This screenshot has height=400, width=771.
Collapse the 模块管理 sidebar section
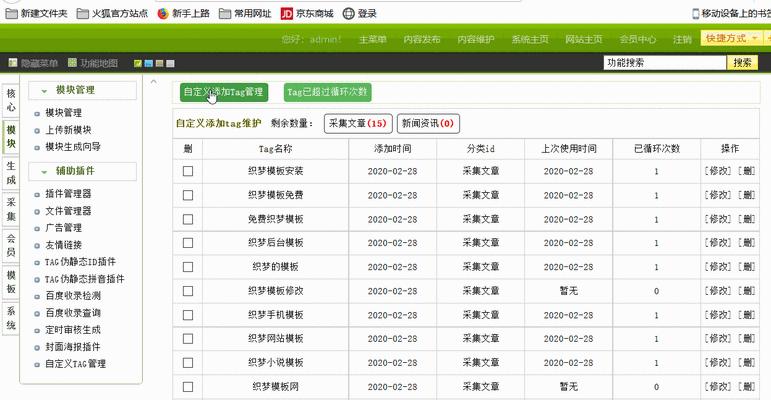tap(82, 91)
